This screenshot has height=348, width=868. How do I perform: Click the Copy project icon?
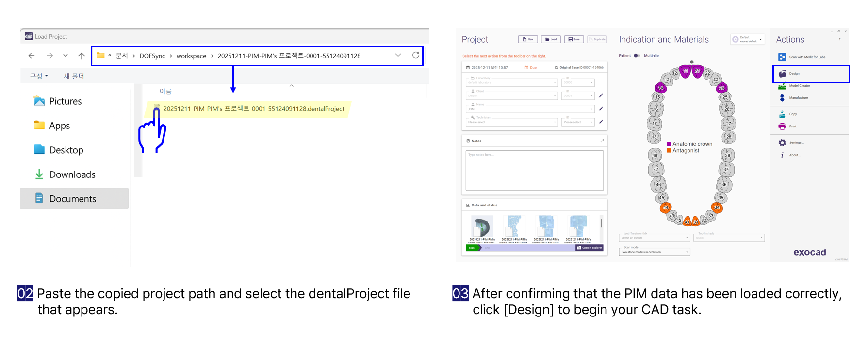(x=782, y=114)
